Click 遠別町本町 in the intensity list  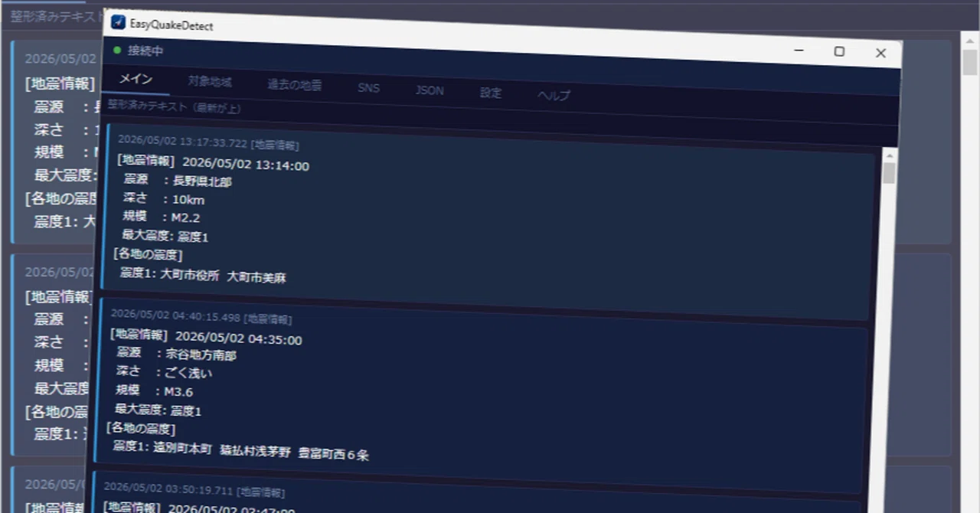(181, 448)
